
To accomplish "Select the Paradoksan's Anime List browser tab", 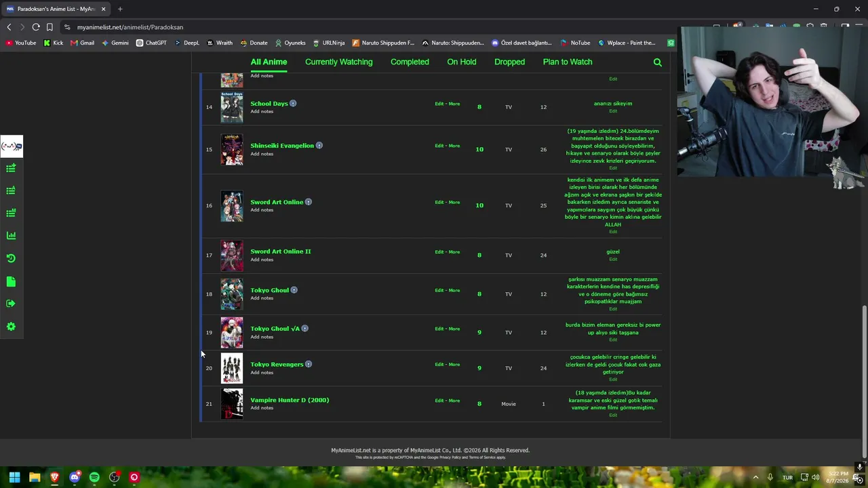I will (x=55, y=9).
